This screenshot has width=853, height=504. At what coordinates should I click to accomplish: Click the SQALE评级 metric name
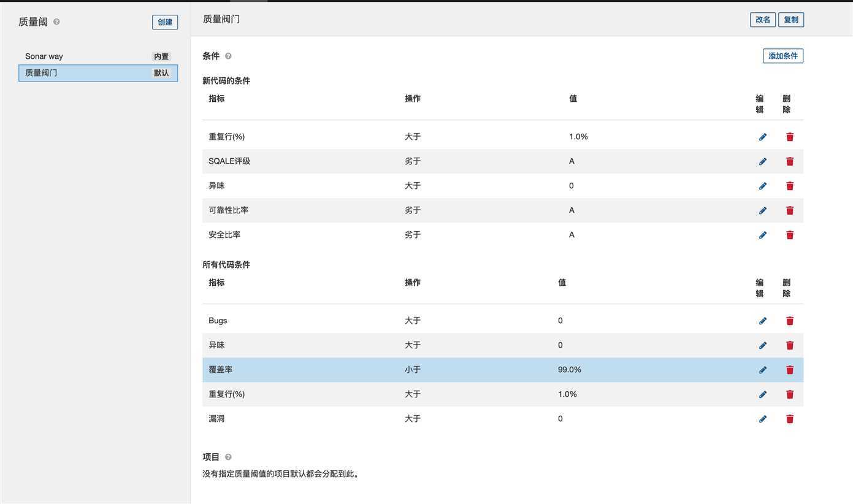click(229, 161)
